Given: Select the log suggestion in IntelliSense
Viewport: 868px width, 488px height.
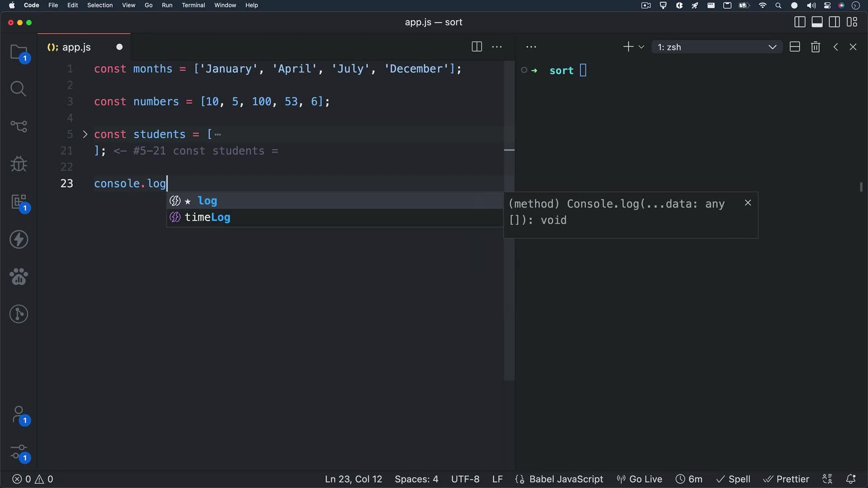Looking at the screenshot, I should [x=207, y=201].
